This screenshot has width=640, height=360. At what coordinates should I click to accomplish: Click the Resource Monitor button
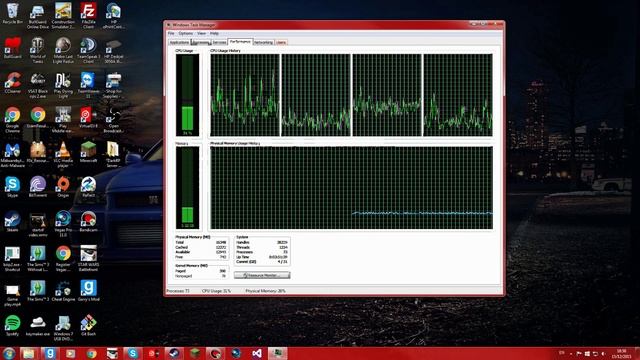262,276
